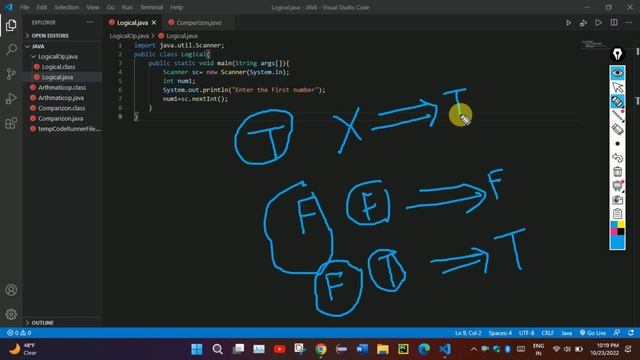Pick the CMYK color palette in Epic Pen
The width and height of the screenshot is (640, 360).
[x=617, y=229]
